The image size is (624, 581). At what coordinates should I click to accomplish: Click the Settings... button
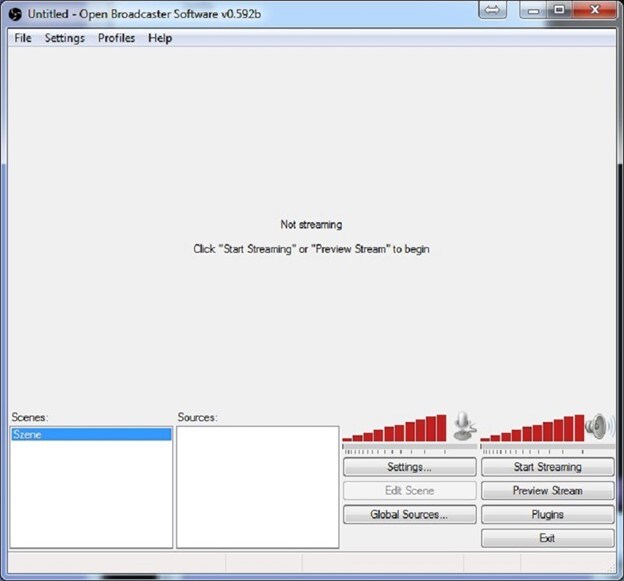click(x=410, y=467)
